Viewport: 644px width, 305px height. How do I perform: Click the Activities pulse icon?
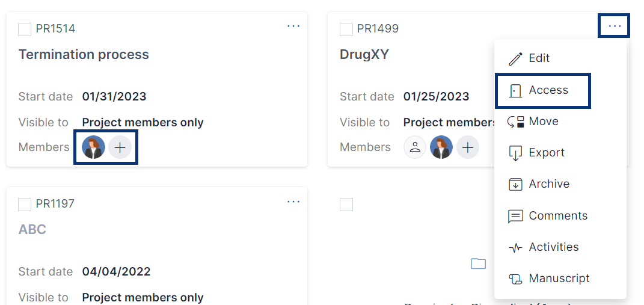point(515,248)
